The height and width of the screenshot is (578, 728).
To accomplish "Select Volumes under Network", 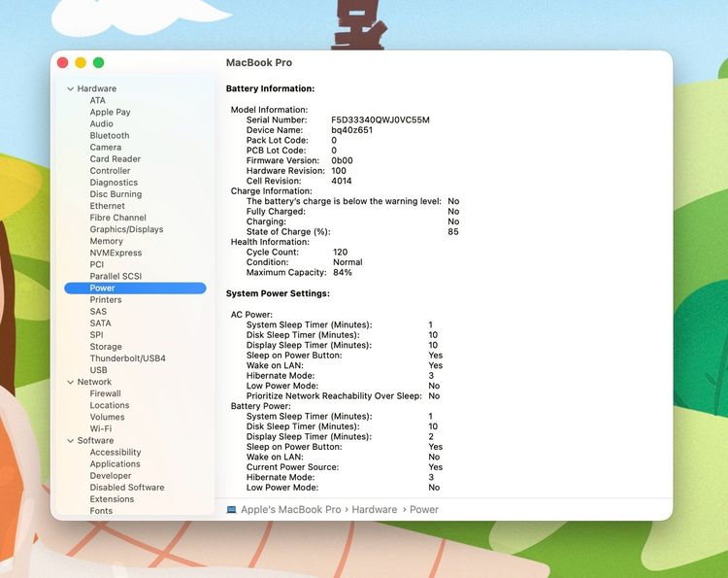I will click(107, 417).
